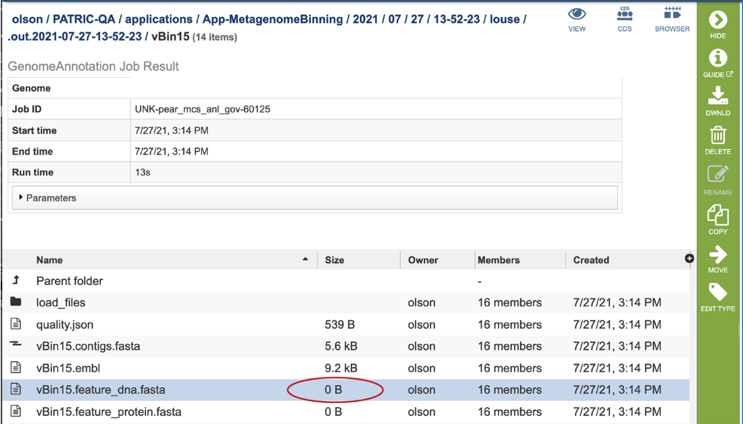Hide the action panel with HIDE arrow

tap(718, 20)
